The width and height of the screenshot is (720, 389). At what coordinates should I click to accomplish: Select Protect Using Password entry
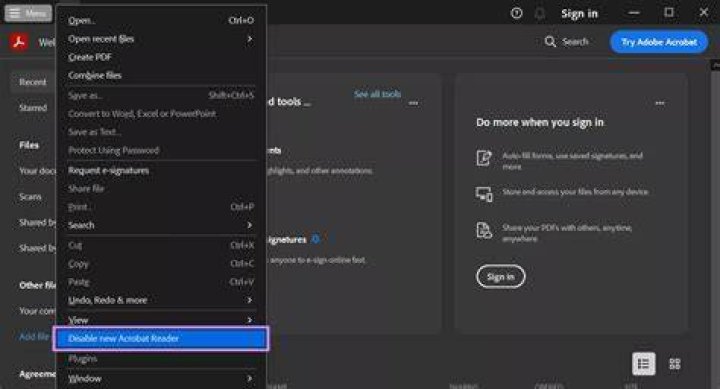click(160, 150)
